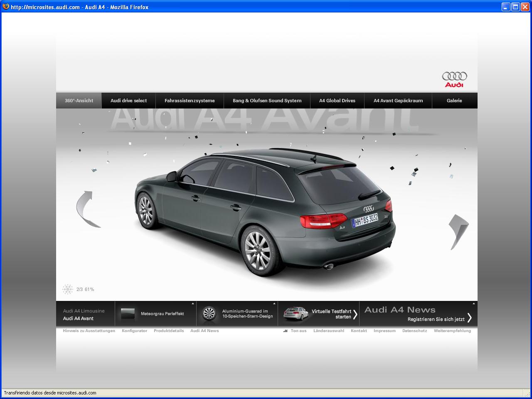This screenshot has width=532, height=399.
Task: Click the status bar transfer message
Action: (50, 393)
